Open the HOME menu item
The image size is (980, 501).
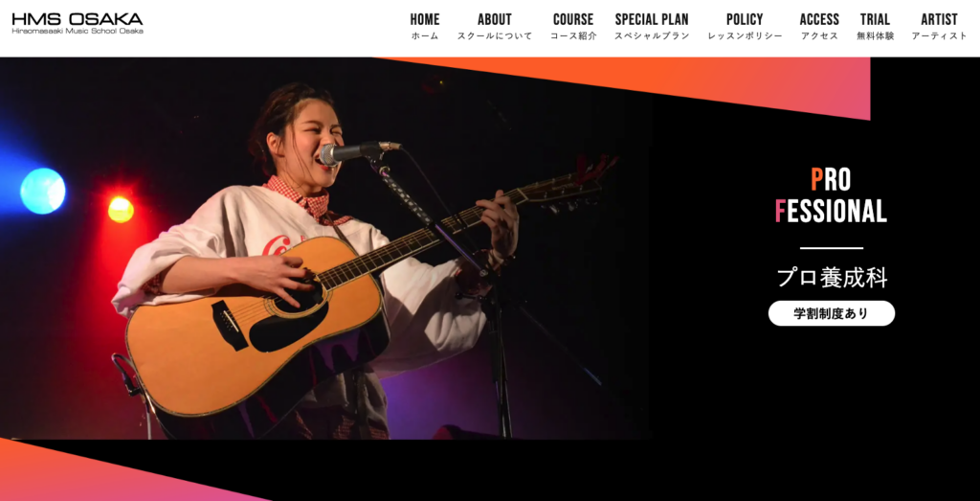pyautogui.click(x=425, y=26)
